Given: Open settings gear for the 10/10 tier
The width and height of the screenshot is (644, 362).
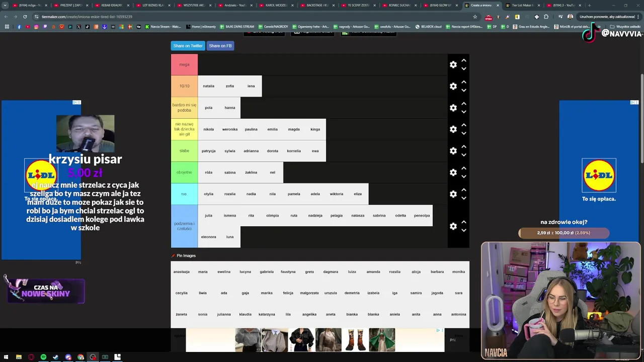Looking at the screenshot, I should (453, 86).
